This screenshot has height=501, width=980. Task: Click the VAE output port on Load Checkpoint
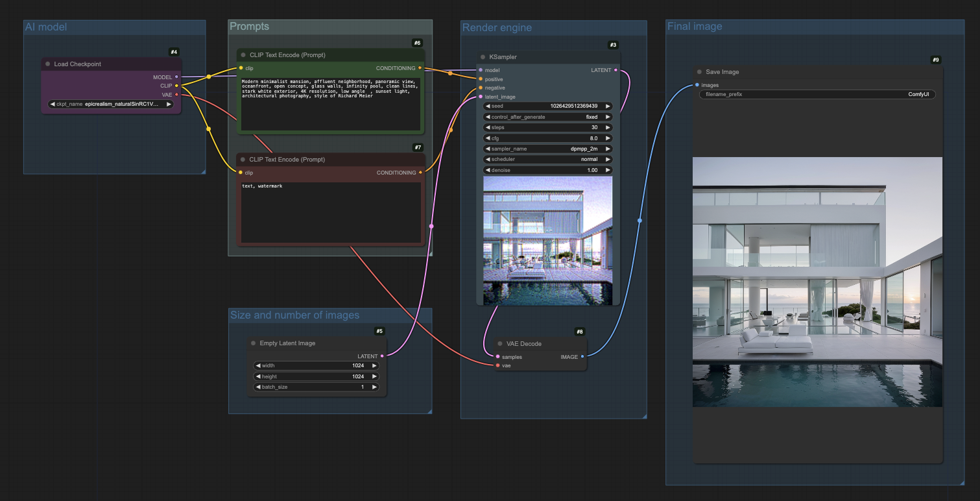point(176,95)
